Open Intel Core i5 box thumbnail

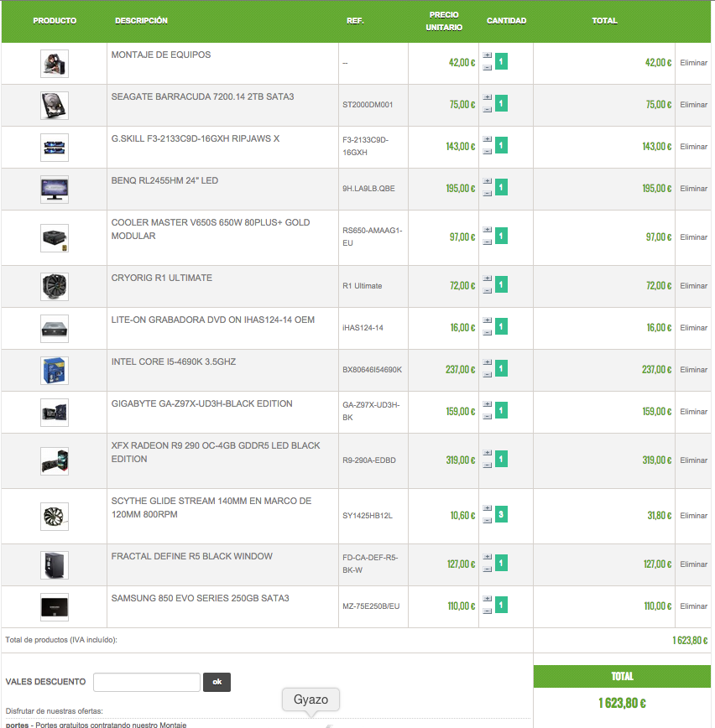55,371
